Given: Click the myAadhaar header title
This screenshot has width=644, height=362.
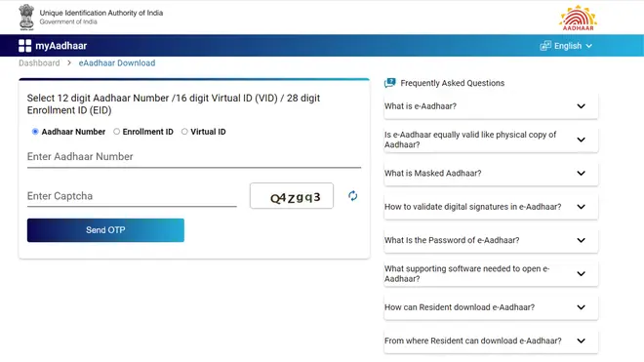Looking at the screenshot, I should pos(60,46).
